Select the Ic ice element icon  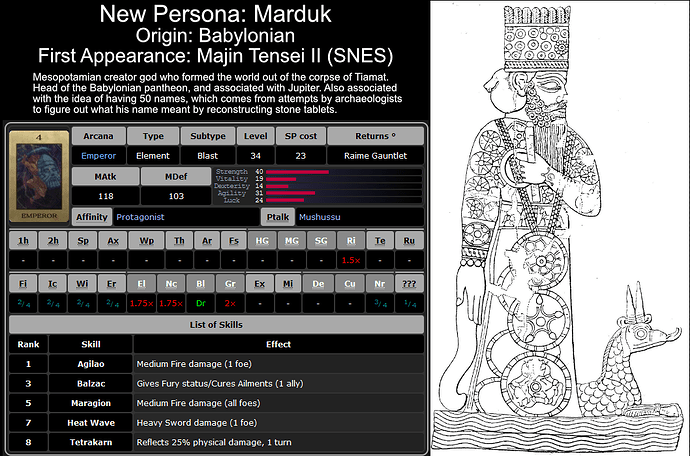52,284
